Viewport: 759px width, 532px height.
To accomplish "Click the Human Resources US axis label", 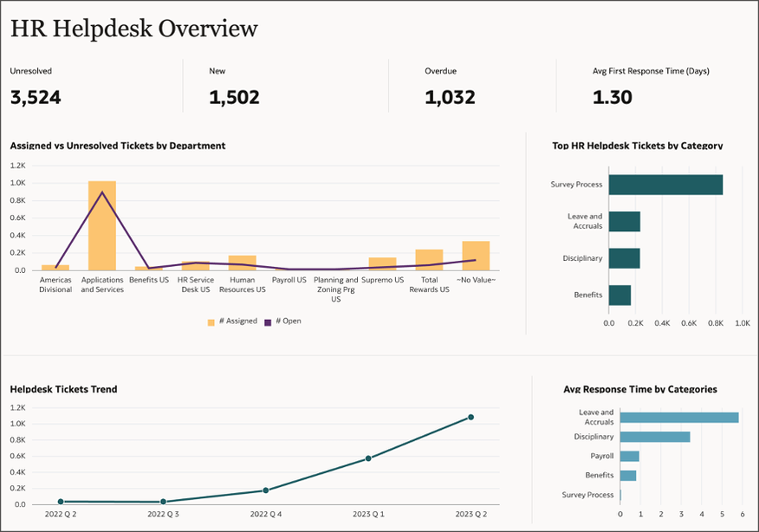I will click(242, 285).
